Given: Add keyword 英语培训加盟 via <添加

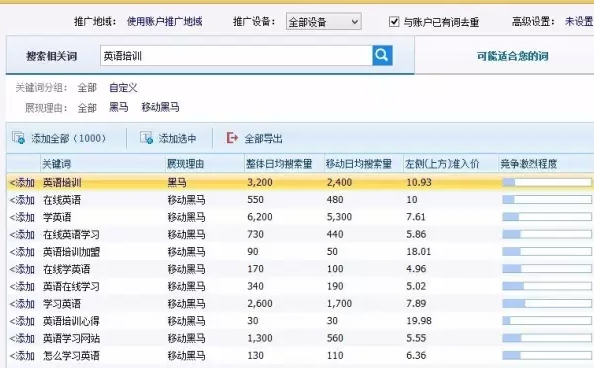Looking at the screenshot, I should pos(22,252).
